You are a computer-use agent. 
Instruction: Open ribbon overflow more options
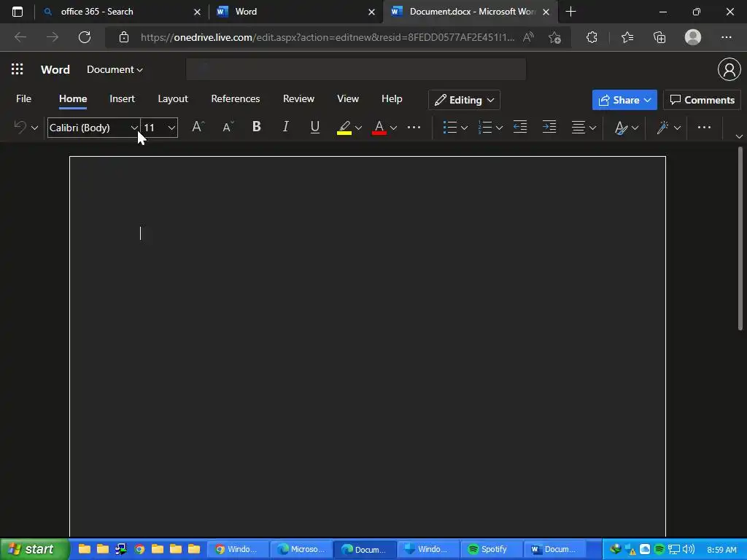(704, 127)
